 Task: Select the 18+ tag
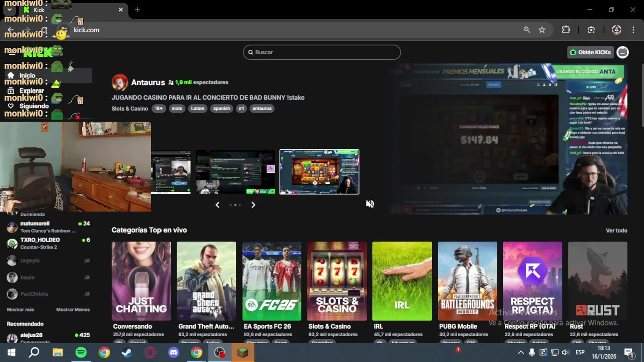158,108
